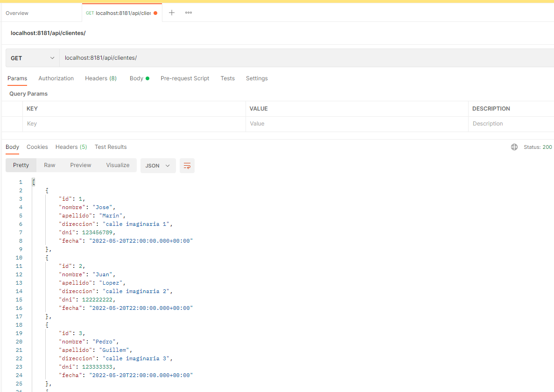Click the request URL field

coord(187,58)
